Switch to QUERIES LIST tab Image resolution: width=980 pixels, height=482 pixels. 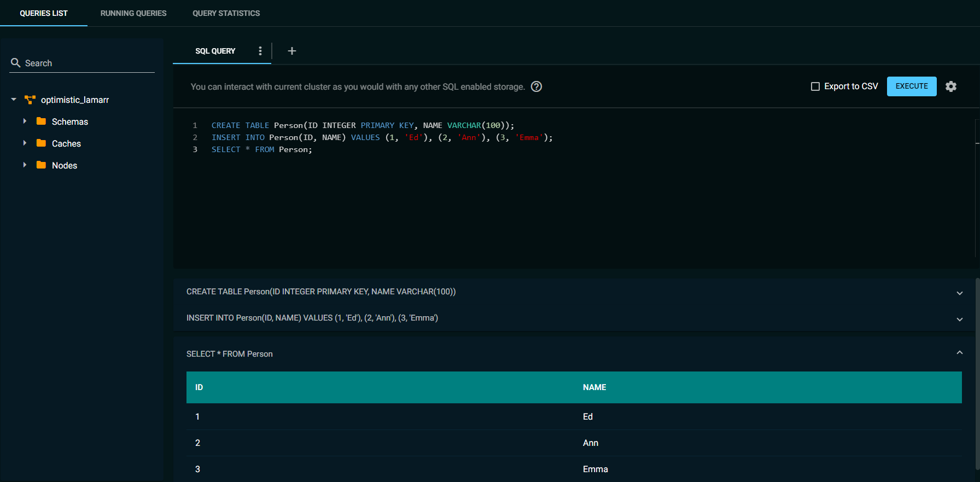[44, 13]
